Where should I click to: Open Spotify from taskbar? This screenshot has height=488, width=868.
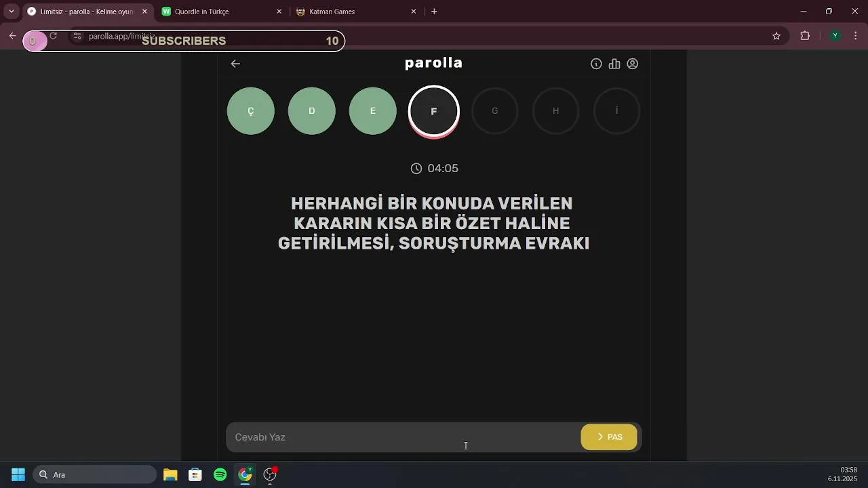click(220, 474)
